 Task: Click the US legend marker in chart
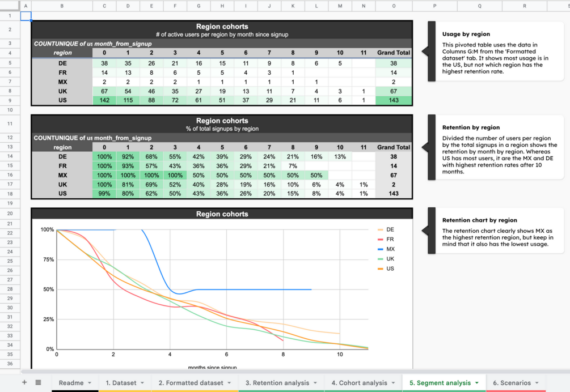(380, 269)
